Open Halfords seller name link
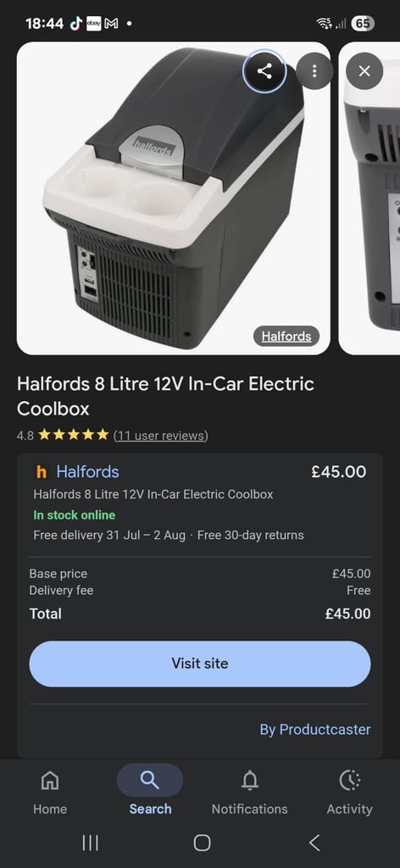Screen dimensions: 400x868 87,472
